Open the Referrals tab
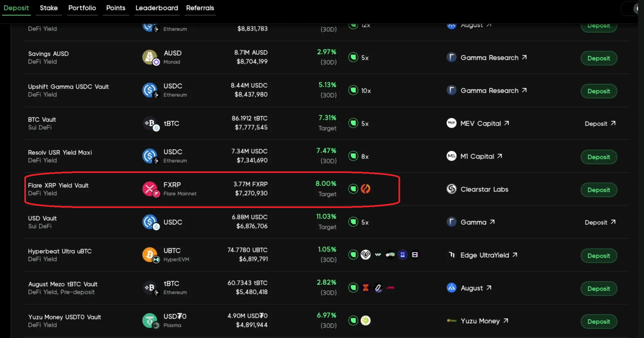 point(200,8)
